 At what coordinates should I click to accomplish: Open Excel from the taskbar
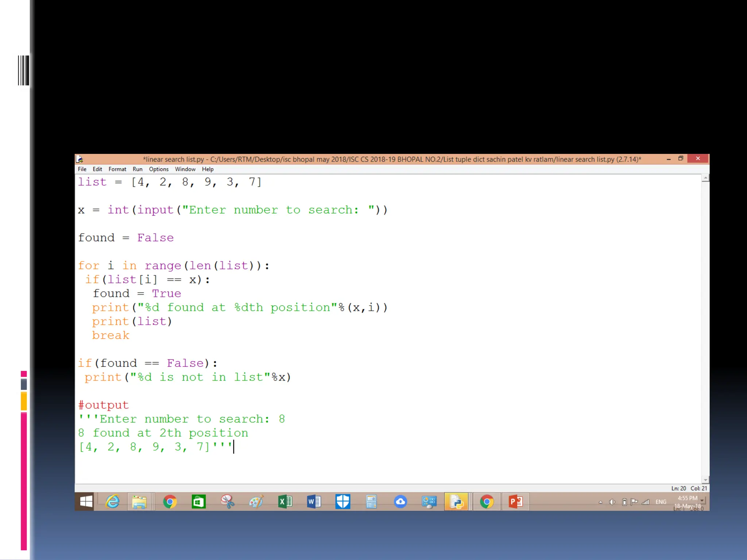(285, 502)
